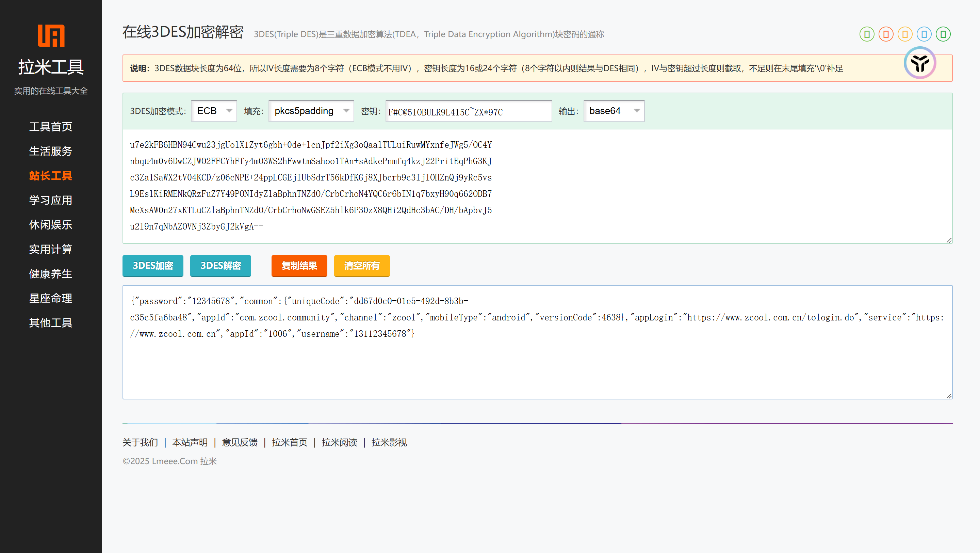Go to 工具首页 in the sidebar

click(51, 126)
